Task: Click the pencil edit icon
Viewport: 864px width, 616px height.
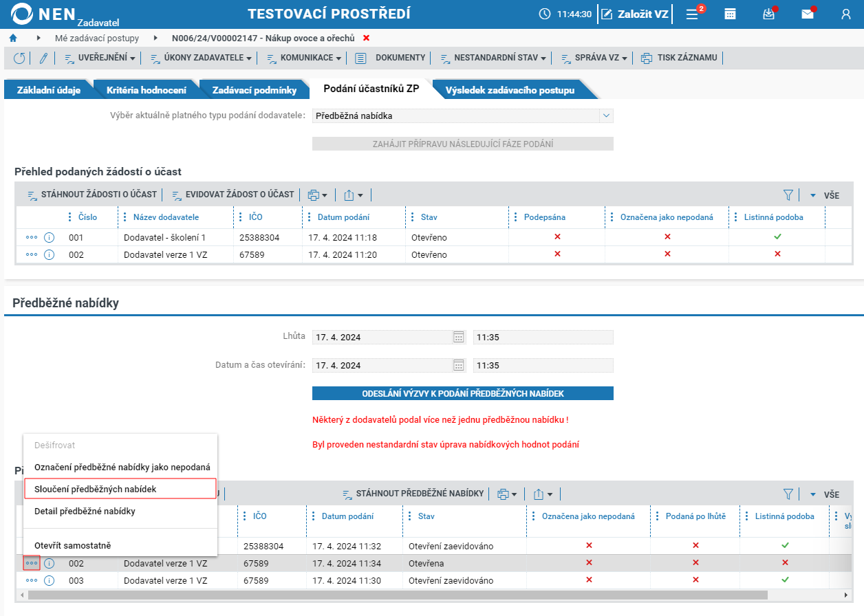Action: point(43,58)
